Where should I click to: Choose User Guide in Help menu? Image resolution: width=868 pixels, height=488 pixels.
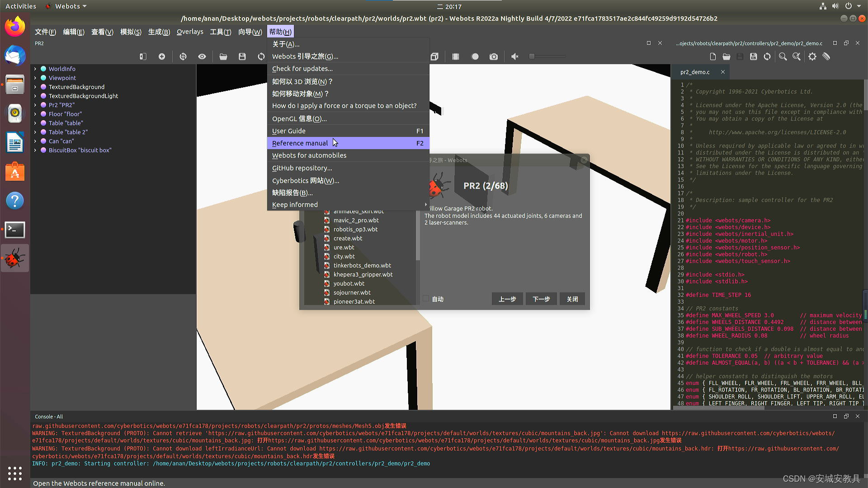click(x=348, y=131)
